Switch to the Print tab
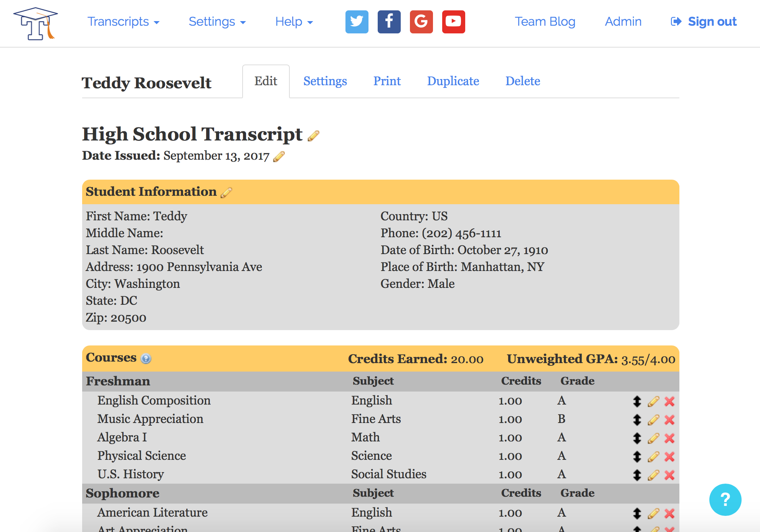 click(387, 81)
